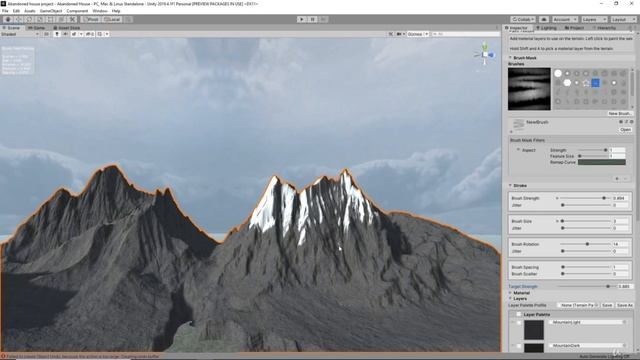
Task: Expand the Material section
Action: pyautogui.click(x=510, y=293)
